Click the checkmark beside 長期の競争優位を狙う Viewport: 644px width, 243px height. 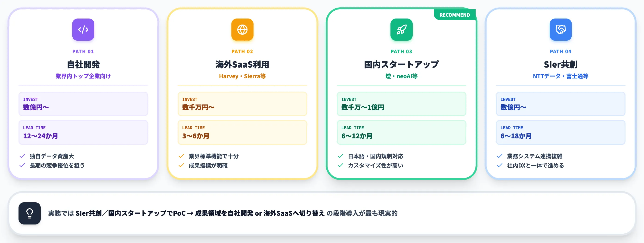(x=22, y=165)
